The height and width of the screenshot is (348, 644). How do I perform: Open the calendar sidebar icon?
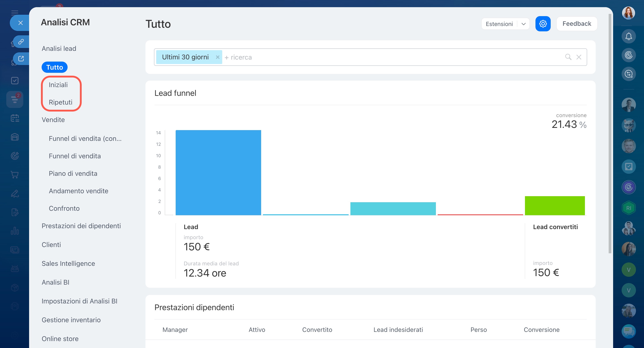tap(15, 118)
